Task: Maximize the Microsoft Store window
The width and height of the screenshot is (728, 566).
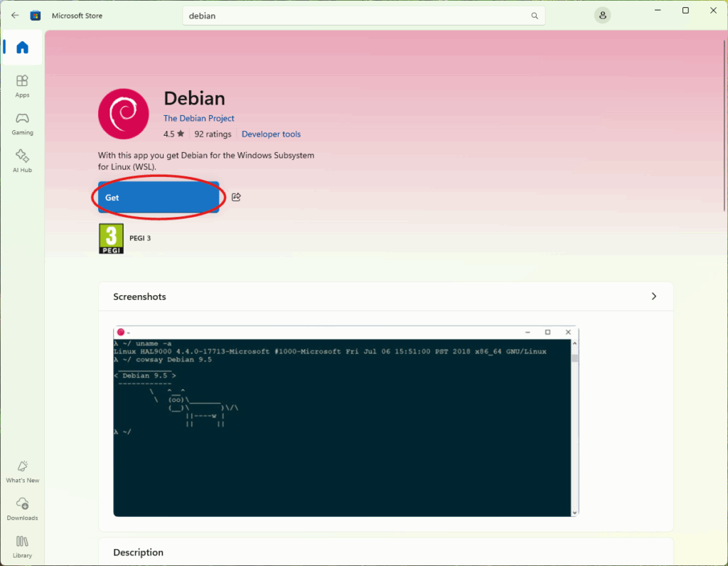Action: coord(685,11)
